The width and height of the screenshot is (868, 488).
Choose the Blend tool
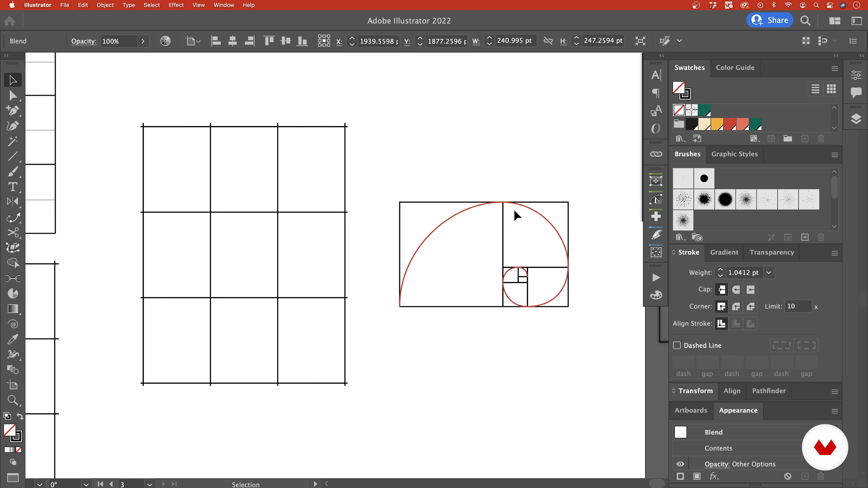pyautogui.click(x=13, y=369)
